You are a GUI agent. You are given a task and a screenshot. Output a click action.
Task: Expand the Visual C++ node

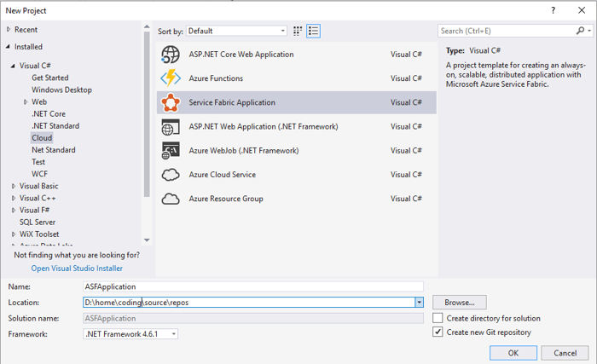tap(14, 198)
